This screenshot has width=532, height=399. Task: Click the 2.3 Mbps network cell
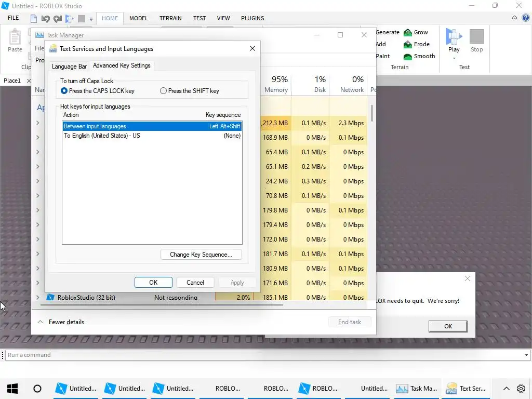pyautogui.click(x=351, y=123)
